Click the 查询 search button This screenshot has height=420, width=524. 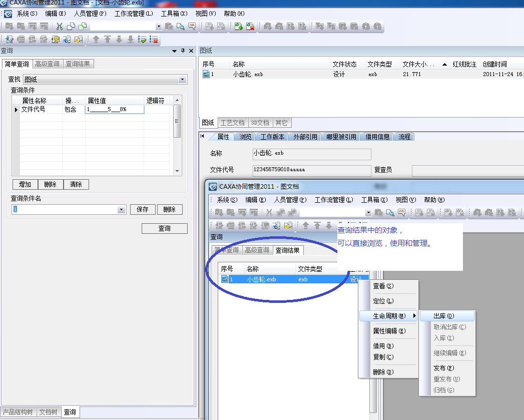pos(165,228)
